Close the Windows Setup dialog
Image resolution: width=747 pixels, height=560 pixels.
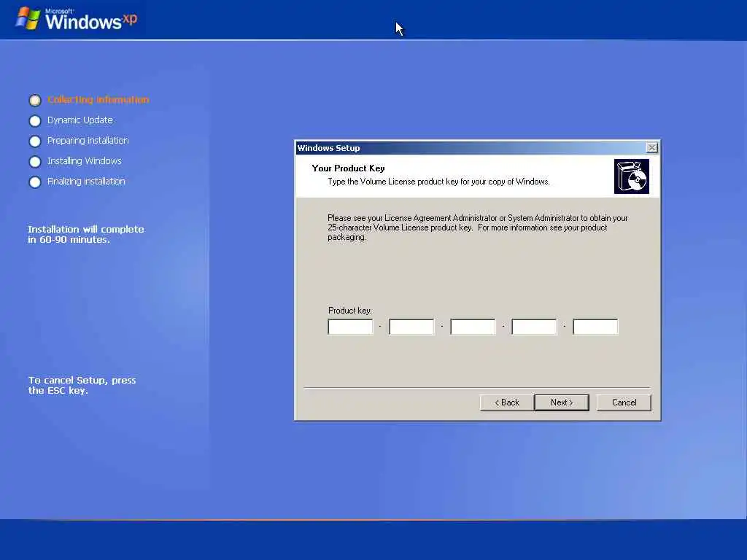pos(651,147)
